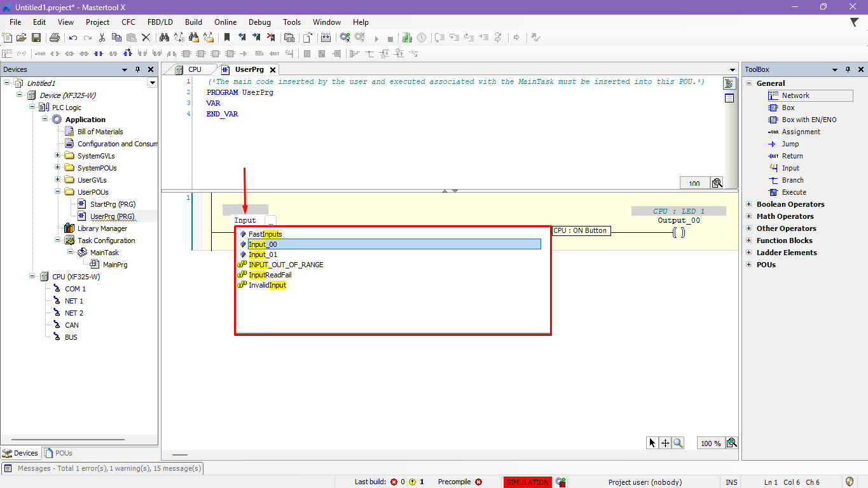
Task: Open the Online menu
Action: 225,22
